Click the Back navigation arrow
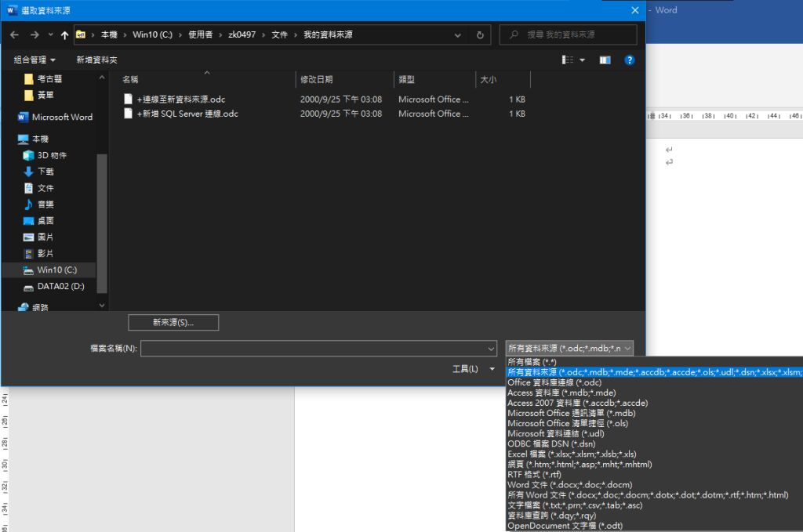Image resolution: width=803 pixels, height=532 pixels. [x=14, y=35]
